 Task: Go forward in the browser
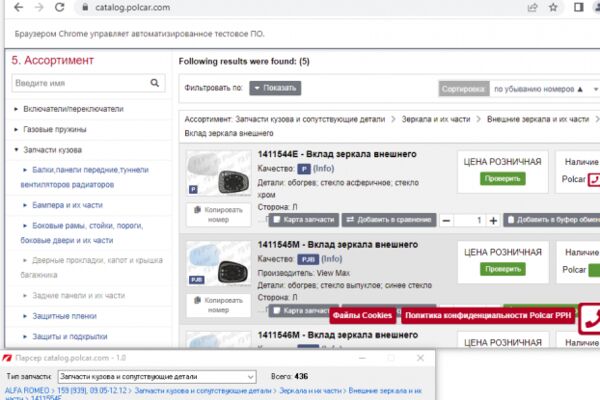coord(39,7)
